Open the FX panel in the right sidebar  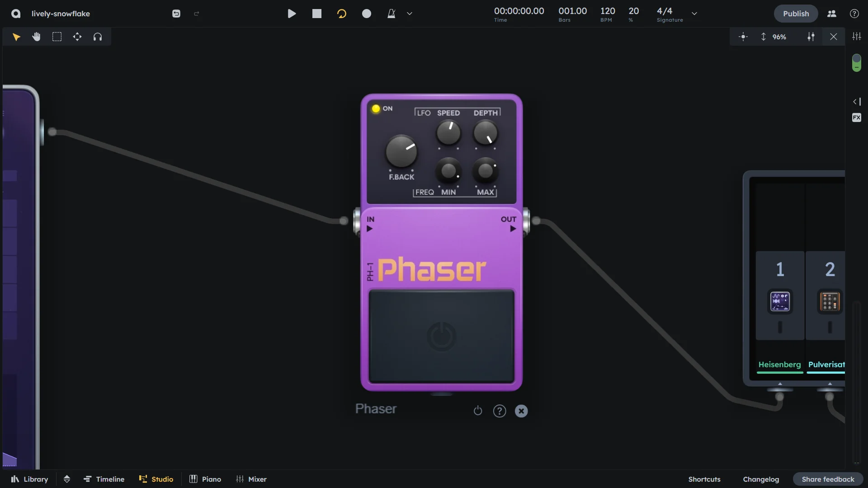coord(856,117)
